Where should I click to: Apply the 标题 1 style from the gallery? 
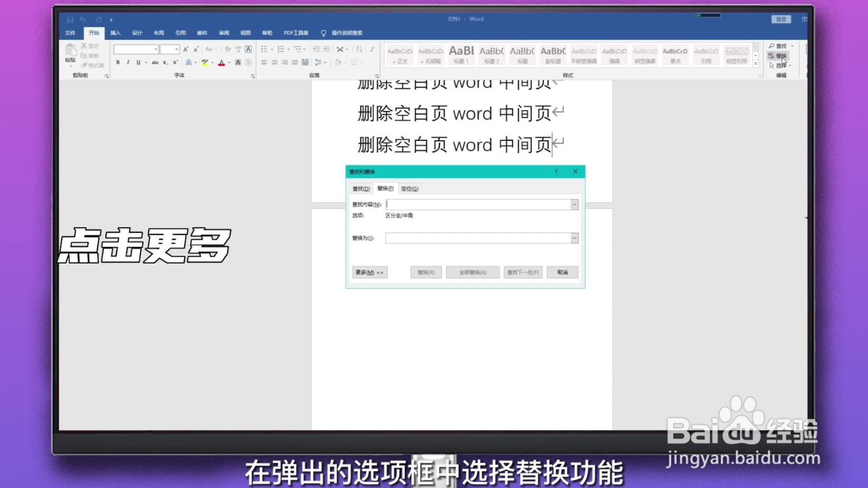pos(461,54)
